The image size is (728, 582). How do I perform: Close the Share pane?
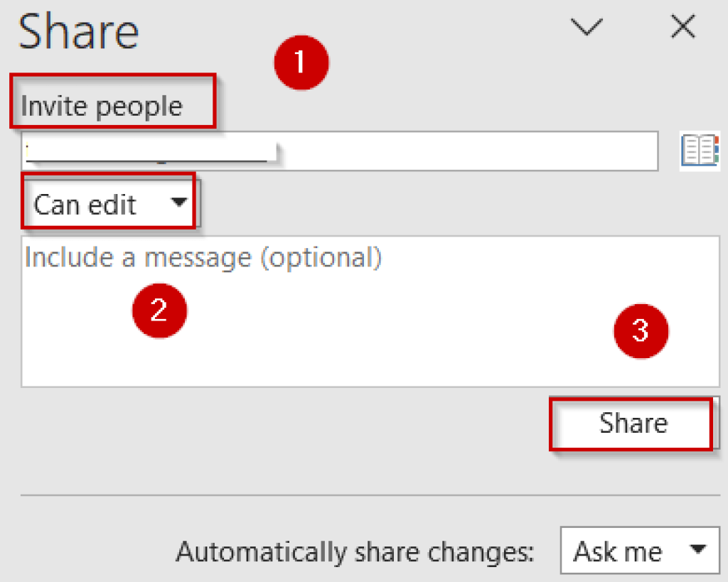tap(683, 27)
